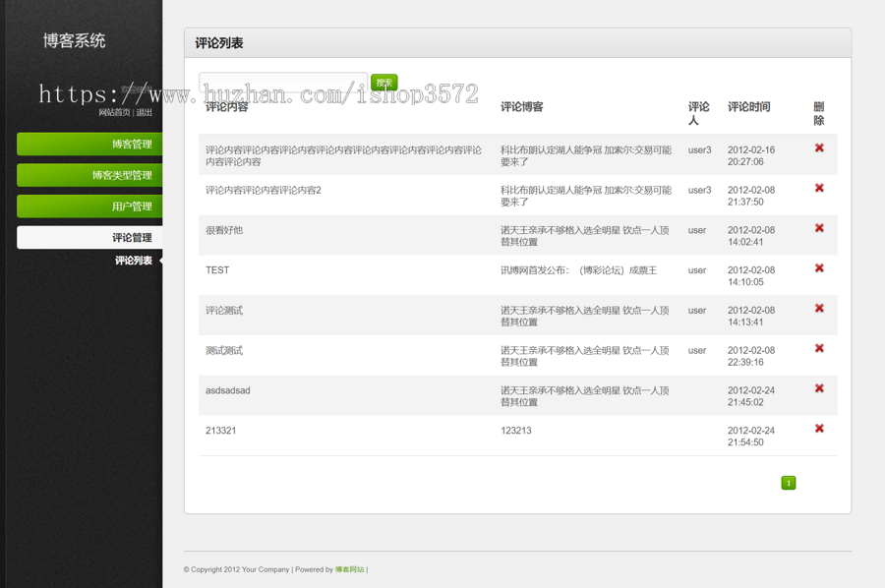Viewport: 885px width, 588px height.
Task: Go to page 1 in pagination
Action: point(789,483)
